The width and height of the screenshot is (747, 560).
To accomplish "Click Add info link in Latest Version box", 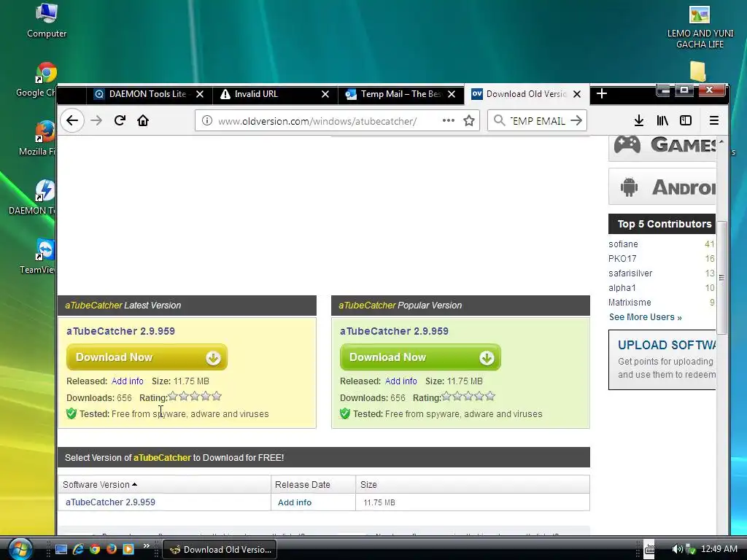I will pyautogui.click(x=127, y=381).
